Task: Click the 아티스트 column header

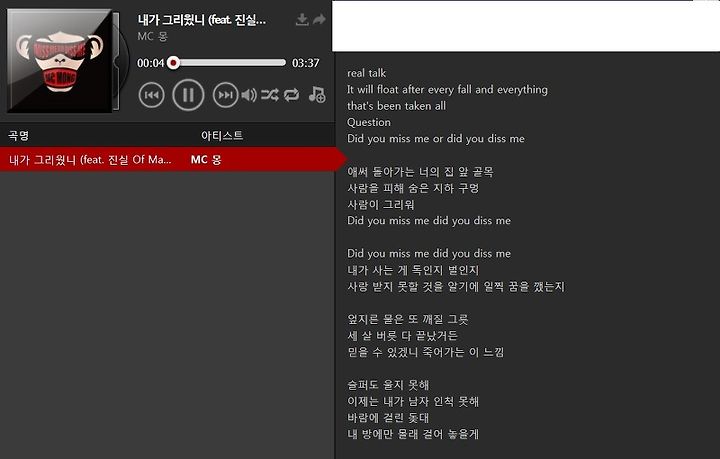Action: pyautogui.click(x=222, y=135)
